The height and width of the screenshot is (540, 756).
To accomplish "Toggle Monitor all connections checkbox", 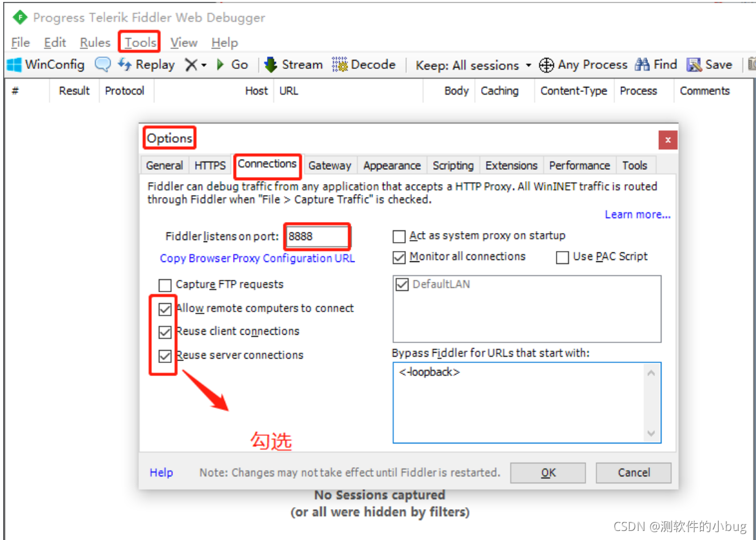I will click(399, 258).
